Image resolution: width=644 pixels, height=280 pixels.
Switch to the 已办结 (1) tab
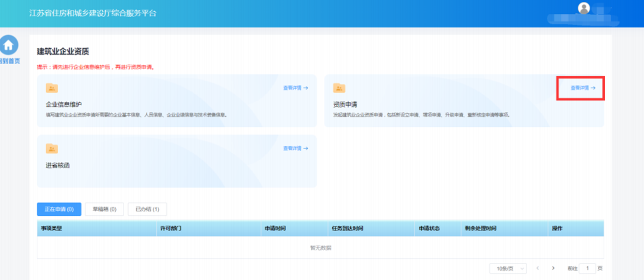(147, 209)
